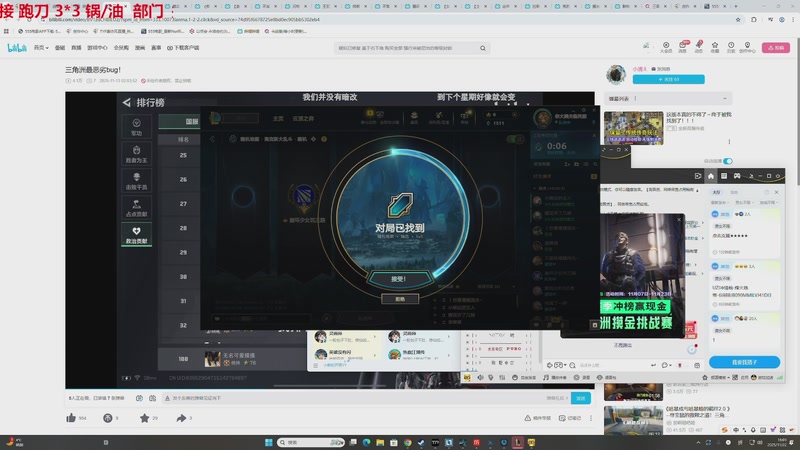Click the like thumbs-up icon

(x=71, y=418)
